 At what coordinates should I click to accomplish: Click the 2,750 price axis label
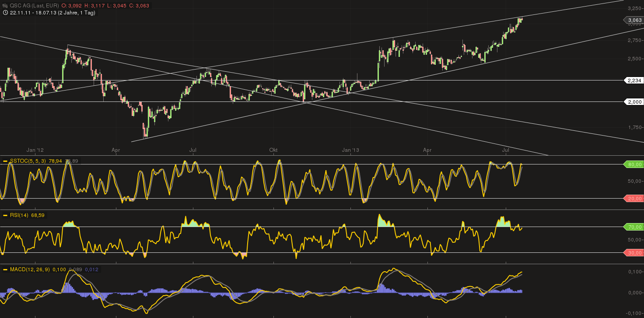pyautogui.click(x=634, y=40)
